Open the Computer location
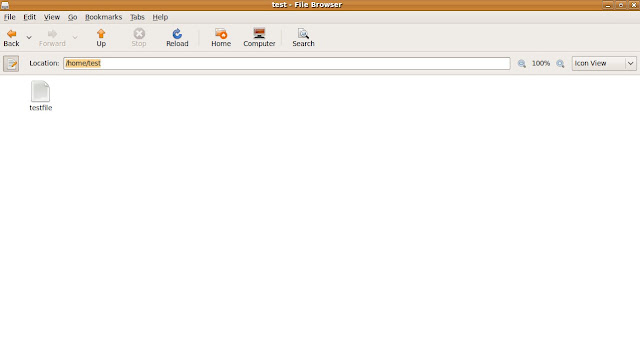640x364 pixels. click(259, 38)
